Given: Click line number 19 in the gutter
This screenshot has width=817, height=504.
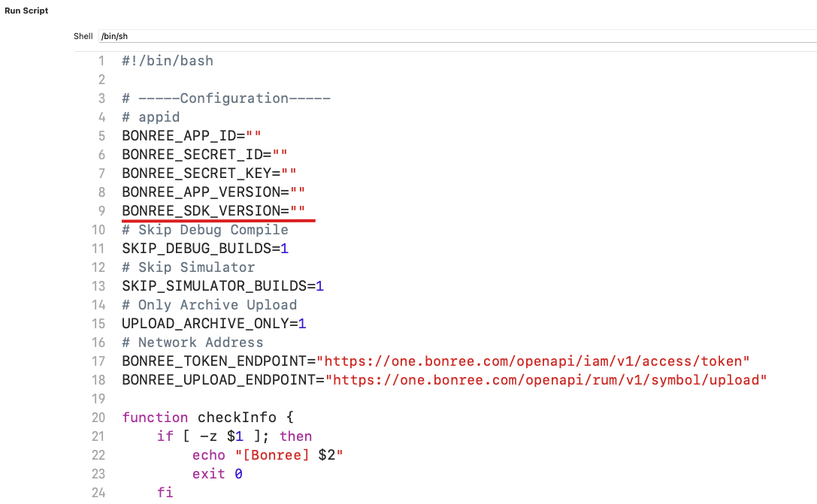Looking at the screenshot, I should click(x=99, y=399).
